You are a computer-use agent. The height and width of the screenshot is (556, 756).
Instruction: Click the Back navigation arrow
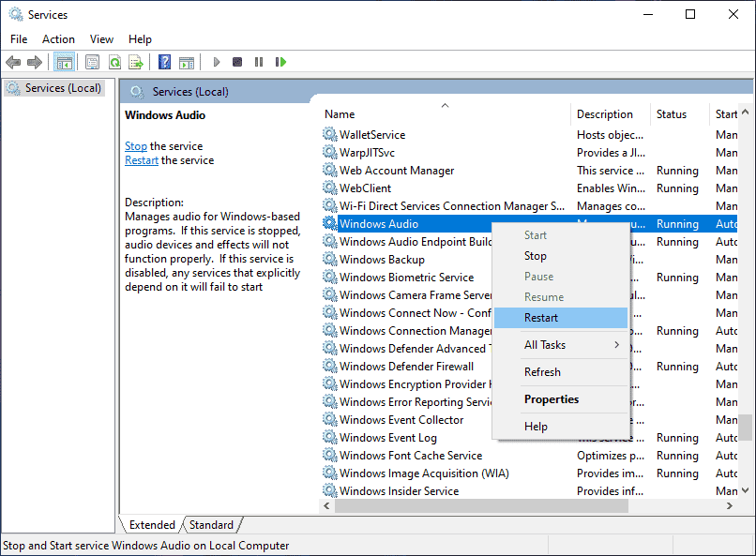(x=13, y=62)
